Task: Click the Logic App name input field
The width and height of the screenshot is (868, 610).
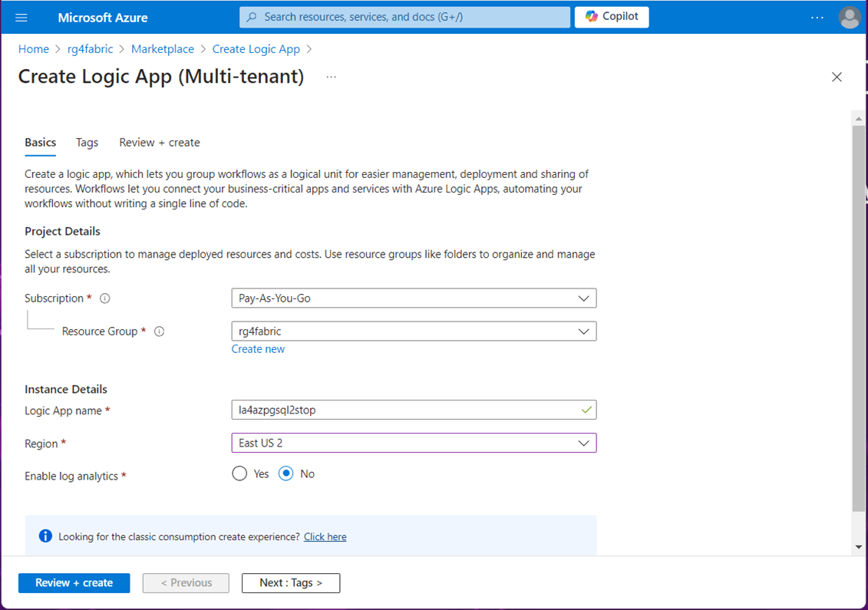Action: (407, 411)
